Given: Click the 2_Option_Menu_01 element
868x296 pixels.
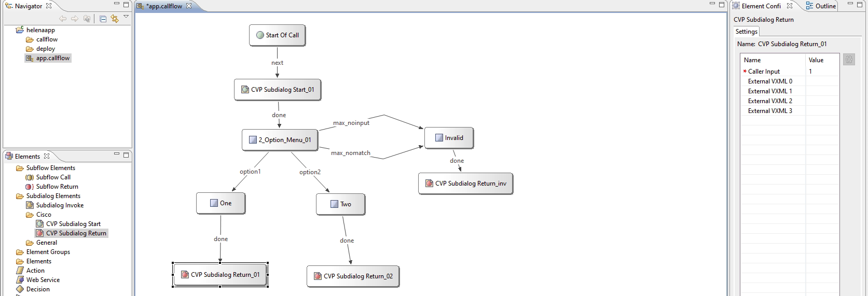Looking at the screenshot, I should point(280,140).
